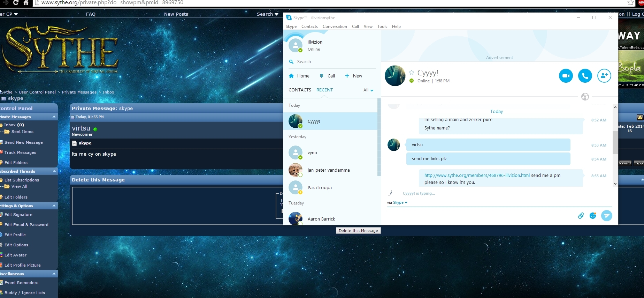Click Edit Signature link

point(18,215)
